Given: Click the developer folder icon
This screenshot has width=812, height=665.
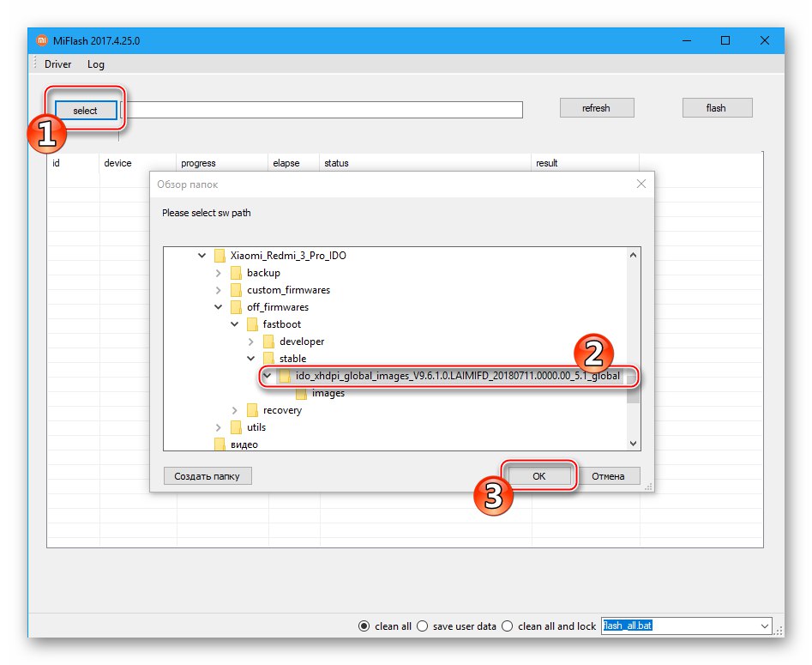Looking at the screenshot, I should coord(268,342).
